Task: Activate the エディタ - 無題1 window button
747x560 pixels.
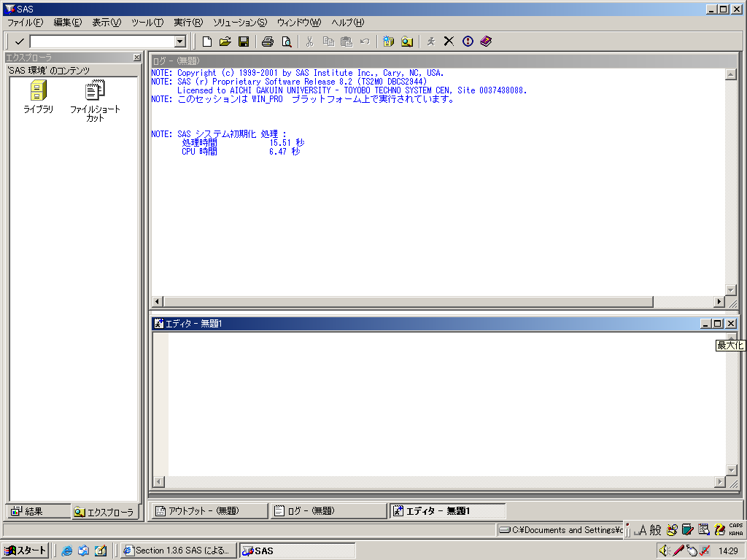Action: 447,511
